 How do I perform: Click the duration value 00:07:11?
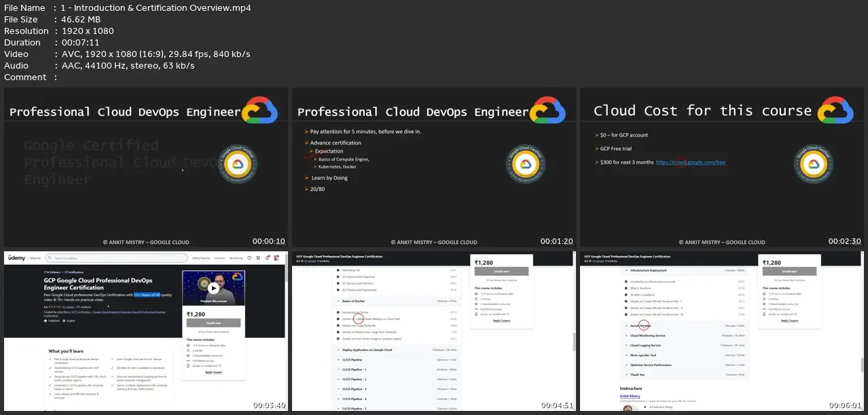[x=80, y=43]
